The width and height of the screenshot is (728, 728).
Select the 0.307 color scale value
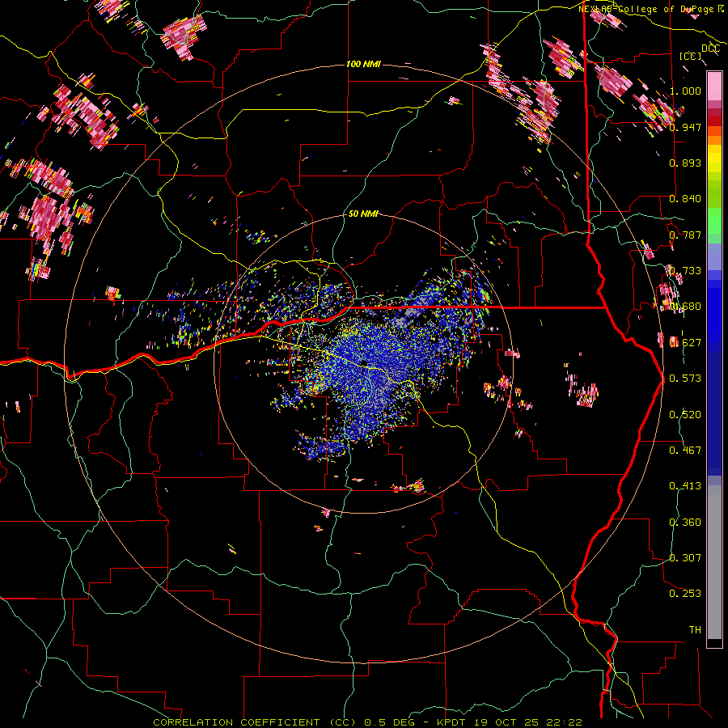click(685, 557)
